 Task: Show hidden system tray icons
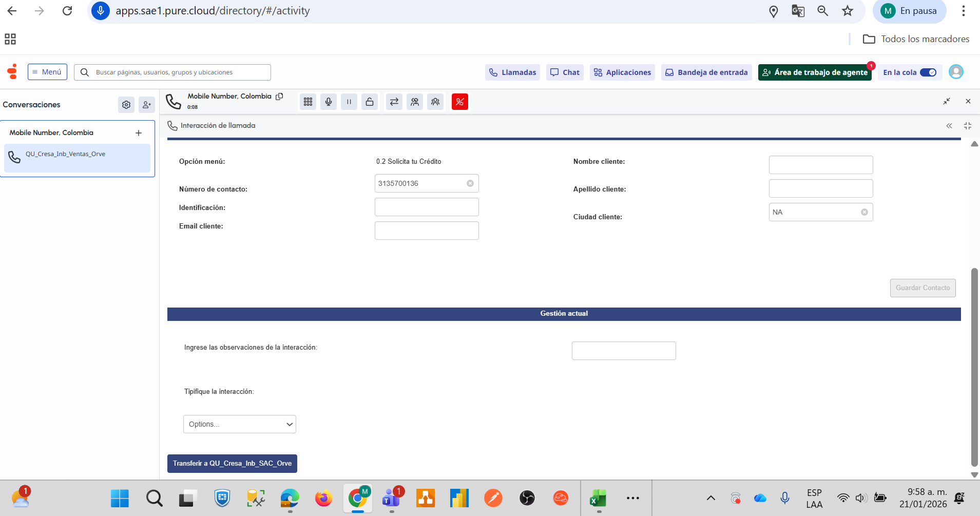coord(711,498)
